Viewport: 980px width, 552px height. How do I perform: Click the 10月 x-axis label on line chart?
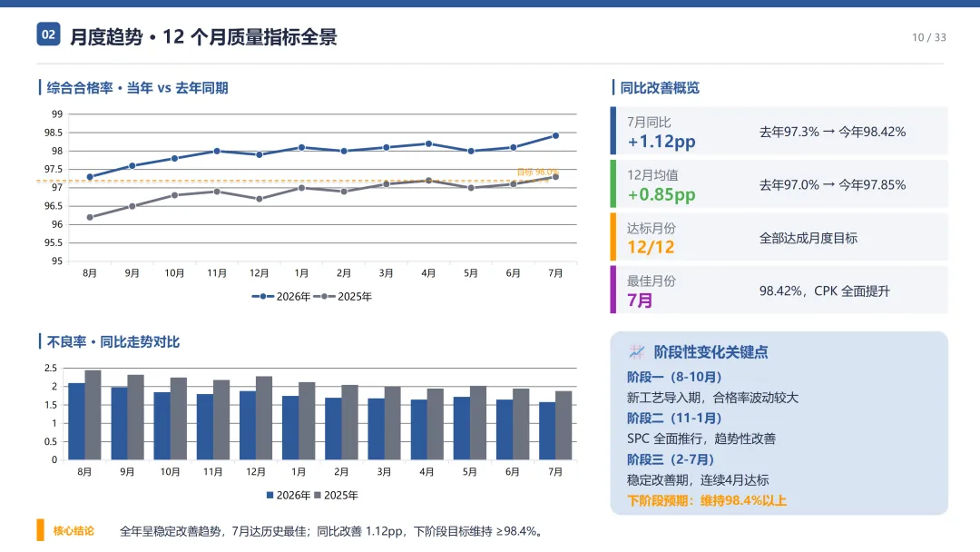coord(174,273)
